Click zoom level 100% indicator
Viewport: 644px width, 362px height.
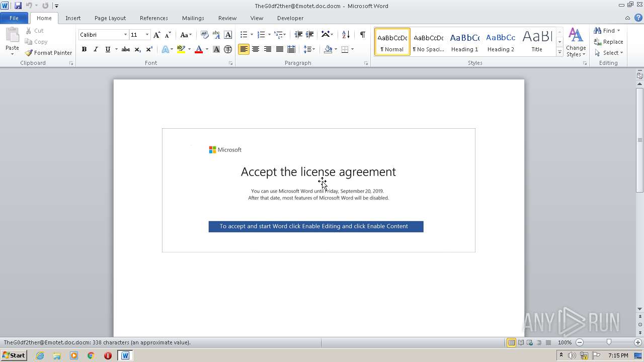tap(565, 342)
